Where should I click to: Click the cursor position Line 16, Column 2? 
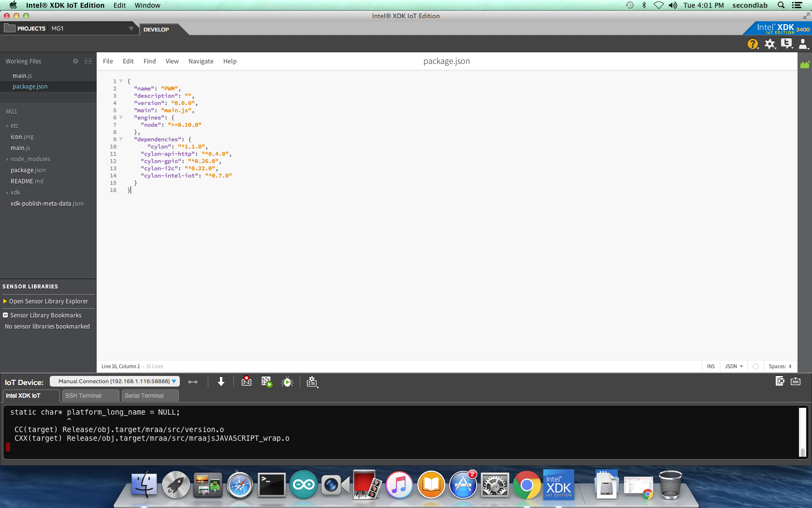[121, 367]
